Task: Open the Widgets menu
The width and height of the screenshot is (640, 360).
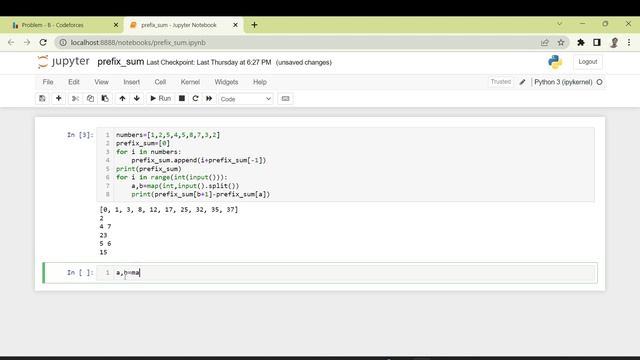Action: coord(226,82)
